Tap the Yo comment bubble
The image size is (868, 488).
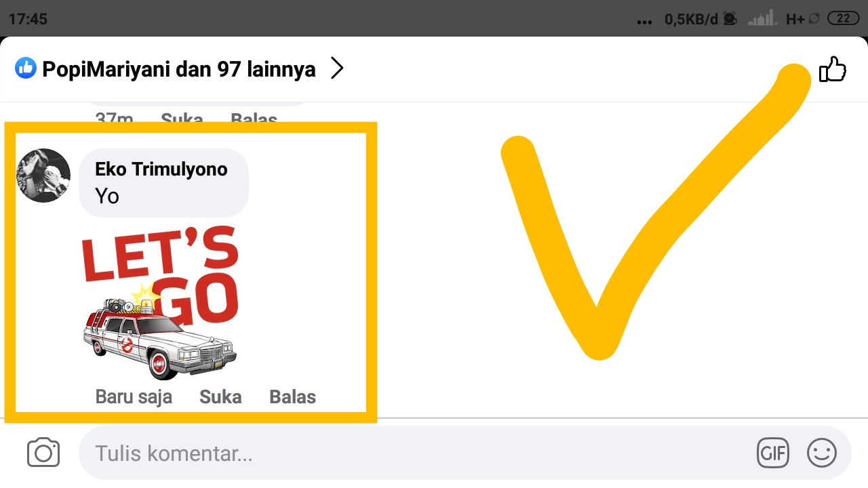163,183
